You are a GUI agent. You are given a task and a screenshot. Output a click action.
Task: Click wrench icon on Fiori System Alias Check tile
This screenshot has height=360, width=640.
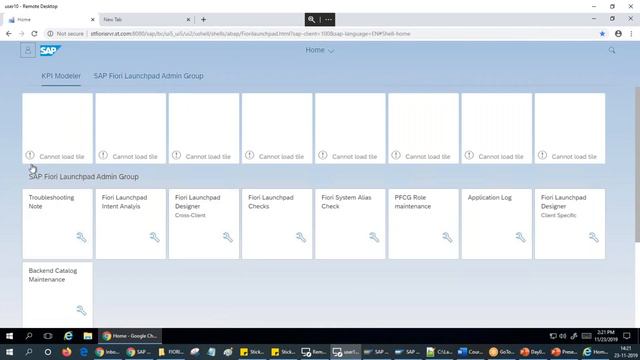(374, 238)
